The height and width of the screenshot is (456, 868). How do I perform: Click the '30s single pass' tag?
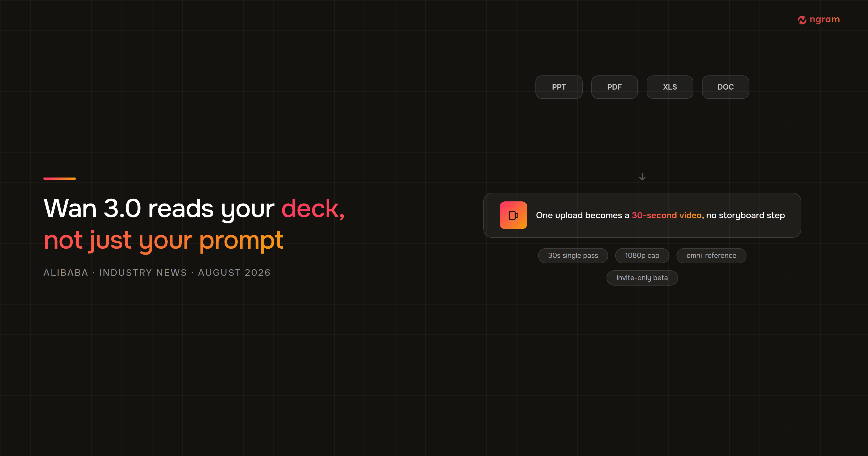(573, 256)
